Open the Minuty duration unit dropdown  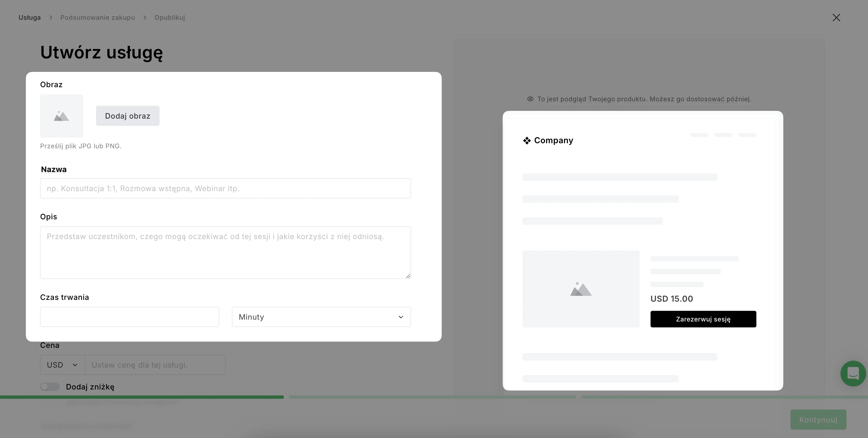(321, 317)
